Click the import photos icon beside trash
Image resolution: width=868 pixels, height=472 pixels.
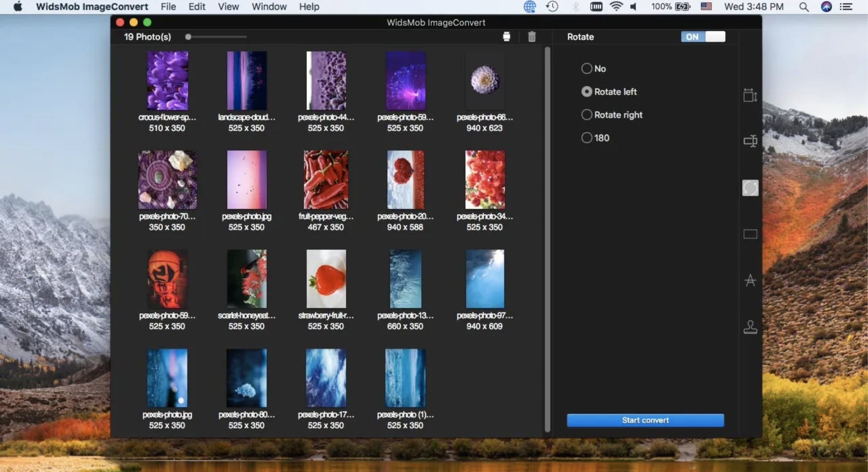[x=506, y=37]
